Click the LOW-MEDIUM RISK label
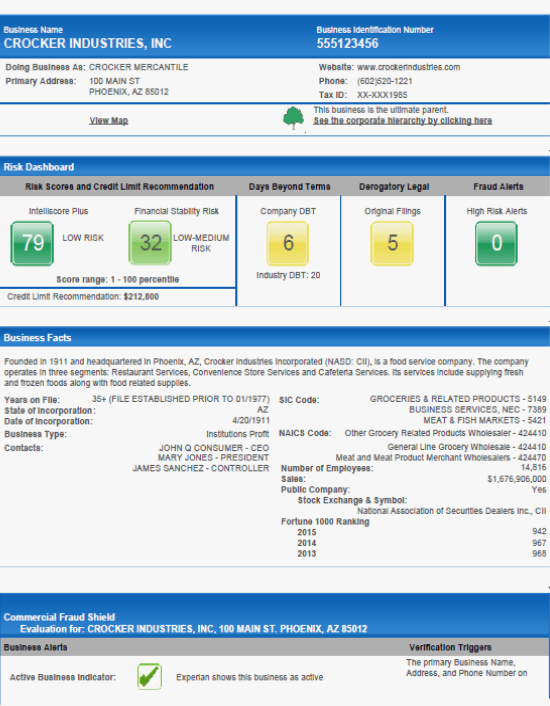 pyautogui.click(x=201, y=243)
